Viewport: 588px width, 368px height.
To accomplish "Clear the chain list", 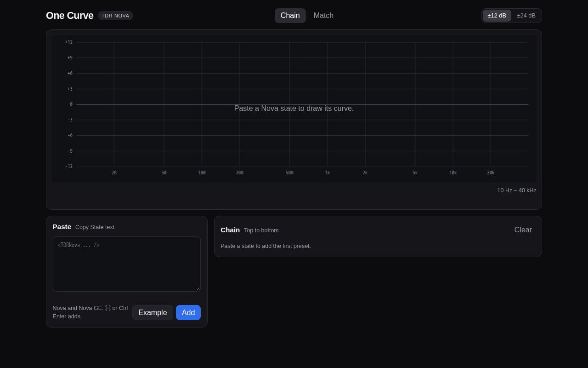I will point(523,230).
